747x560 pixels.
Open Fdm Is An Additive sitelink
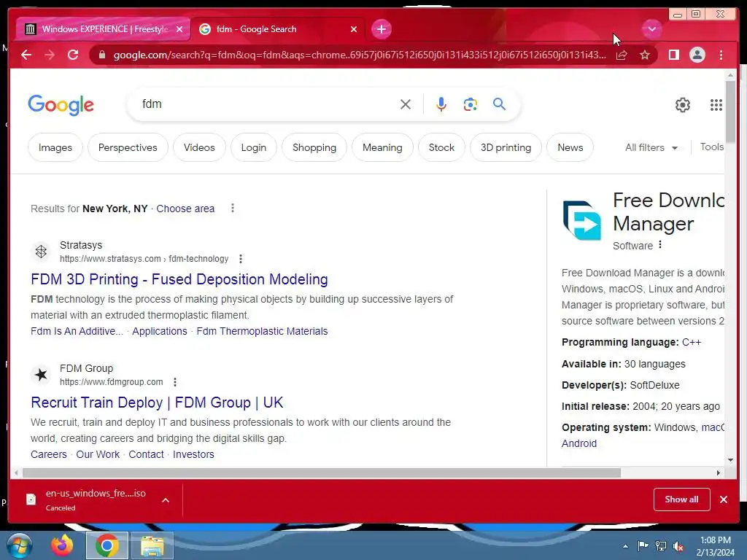[77, 331]
